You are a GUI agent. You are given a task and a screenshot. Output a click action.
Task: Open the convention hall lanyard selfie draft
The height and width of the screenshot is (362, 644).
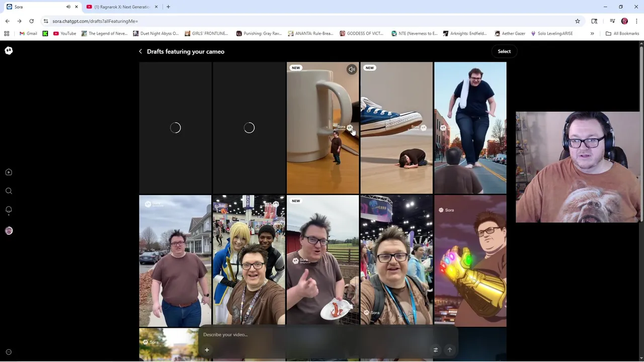396,261
